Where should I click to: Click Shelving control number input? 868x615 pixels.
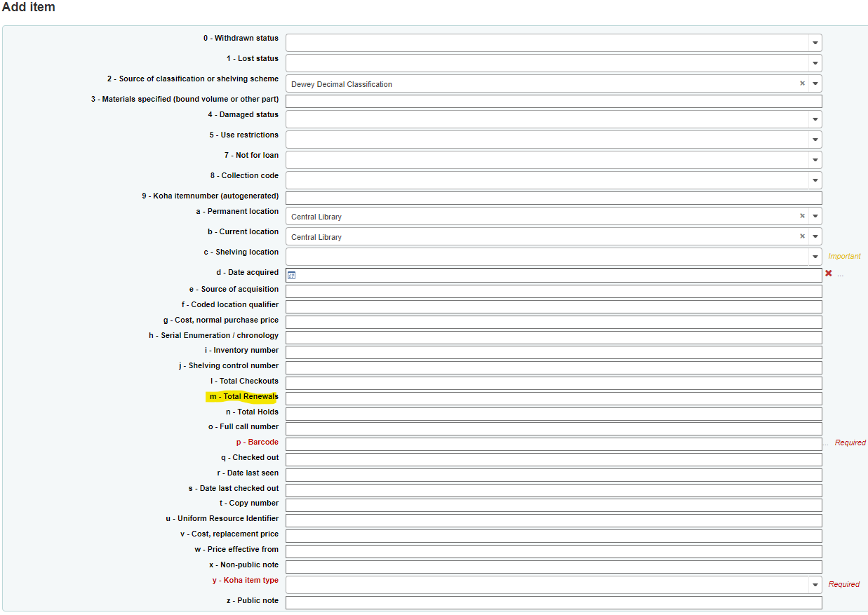(x=554, y=368)
